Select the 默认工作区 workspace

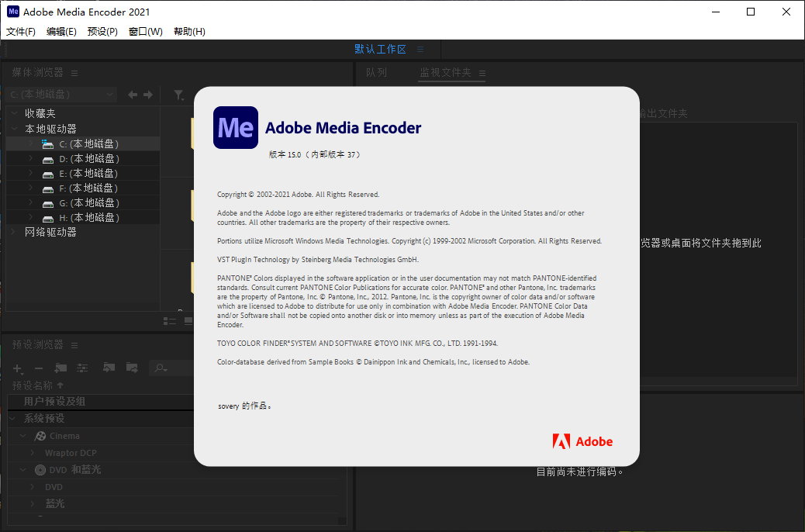coord(380,49)
